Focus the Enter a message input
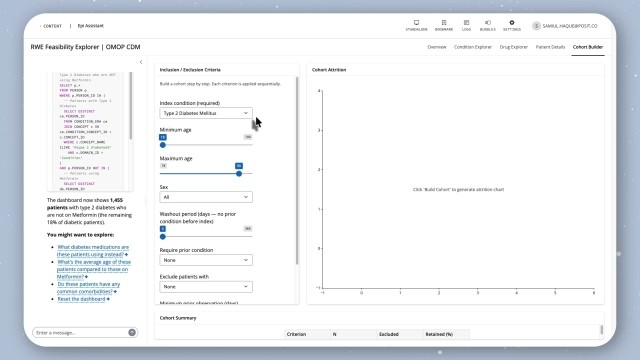The width and height of the screenshot is (640, 360). 81,333
